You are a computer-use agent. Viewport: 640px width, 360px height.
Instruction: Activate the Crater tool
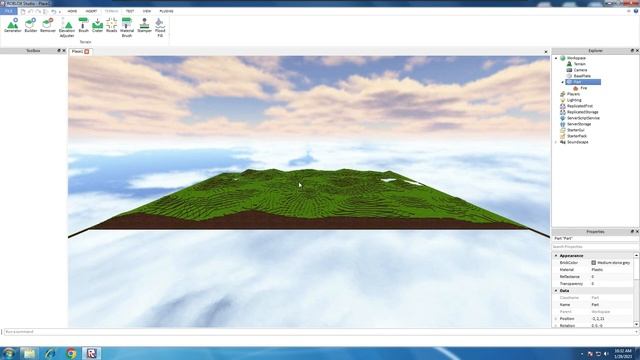(98, 25)
